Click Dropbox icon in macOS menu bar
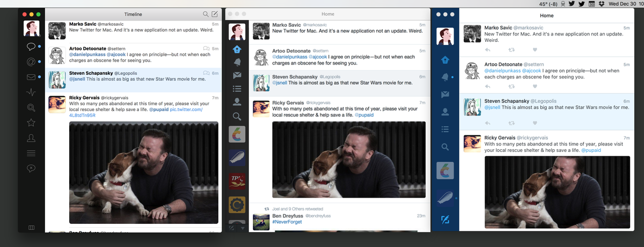This screenshot has height=247, width=644. [602, 4]
